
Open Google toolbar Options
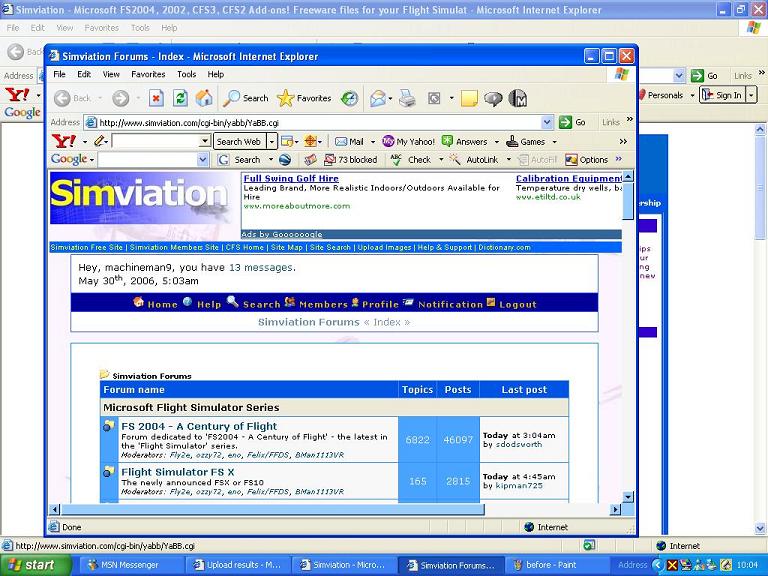587,159
